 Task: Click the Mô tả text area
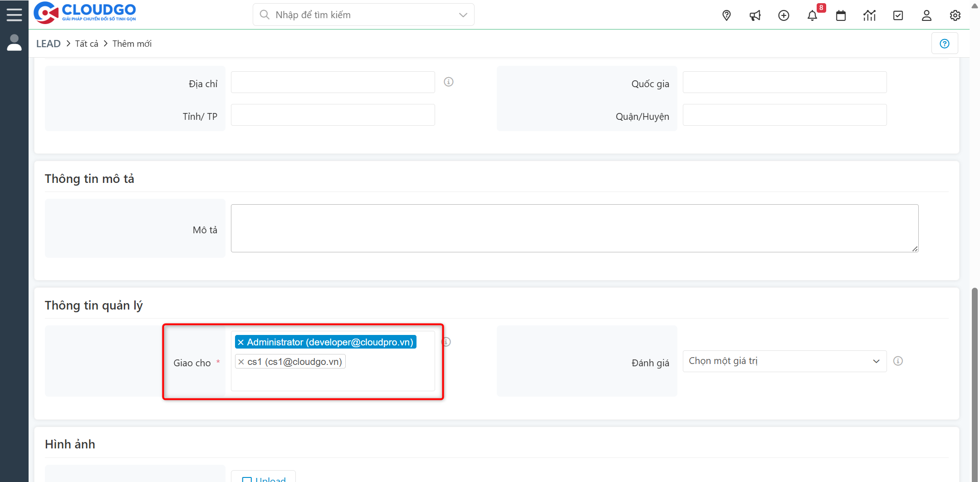[574, 228]
